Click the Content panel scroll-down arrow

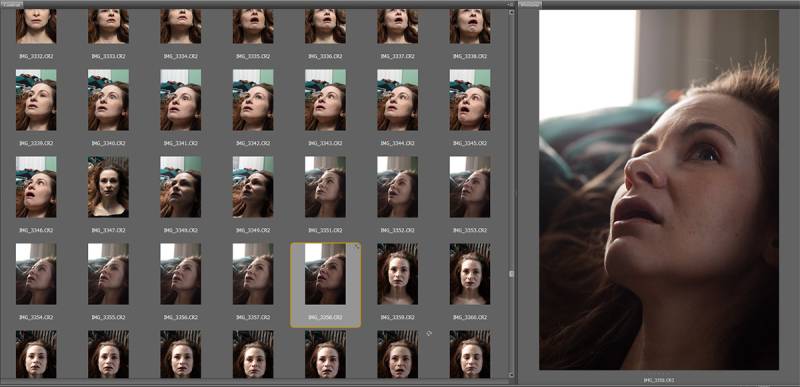(x=511, y=376)
